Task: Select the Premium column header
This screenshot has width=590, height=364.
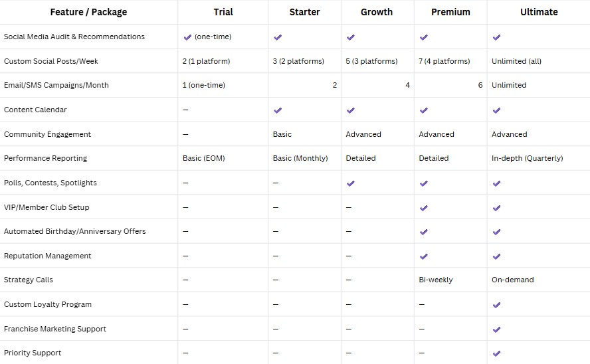Action: click(450, 12)
